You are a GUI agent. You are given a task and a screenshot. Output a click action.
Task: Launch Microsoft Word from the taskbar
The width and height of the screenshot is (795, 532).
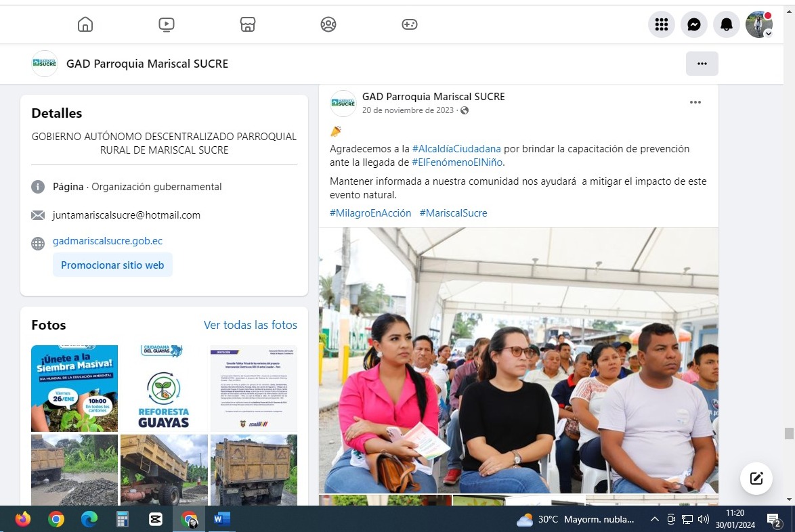tap(221, 519)
